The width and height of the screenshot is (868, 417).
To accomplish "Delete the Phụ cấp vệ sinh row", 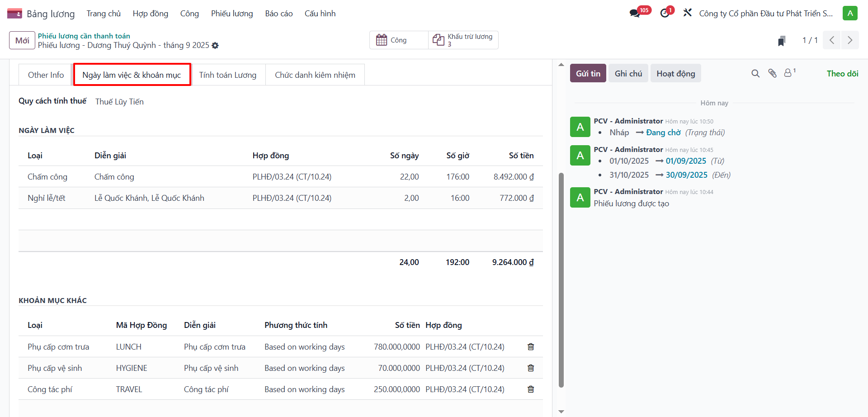I will pyautogui.click(x=531, y=368).
